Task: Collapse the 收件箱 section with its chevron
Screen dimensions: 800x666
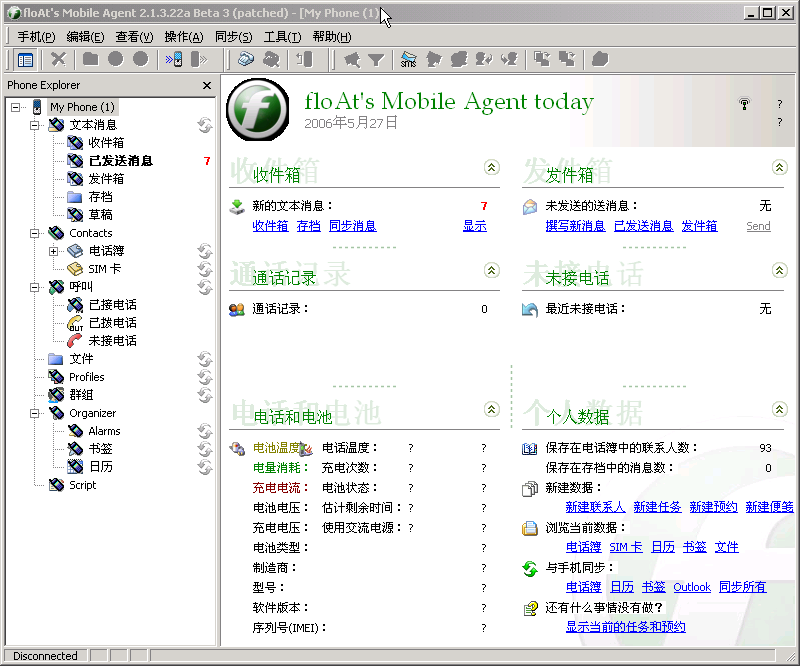Action: pos(491,167)
